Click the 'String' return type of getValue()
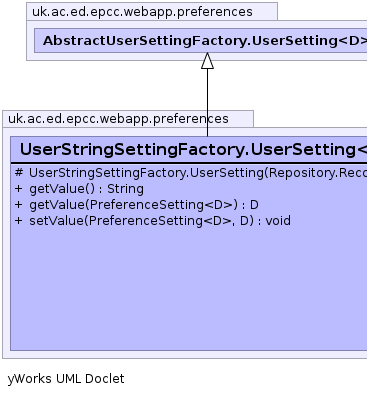 click(x=125, y=189)
